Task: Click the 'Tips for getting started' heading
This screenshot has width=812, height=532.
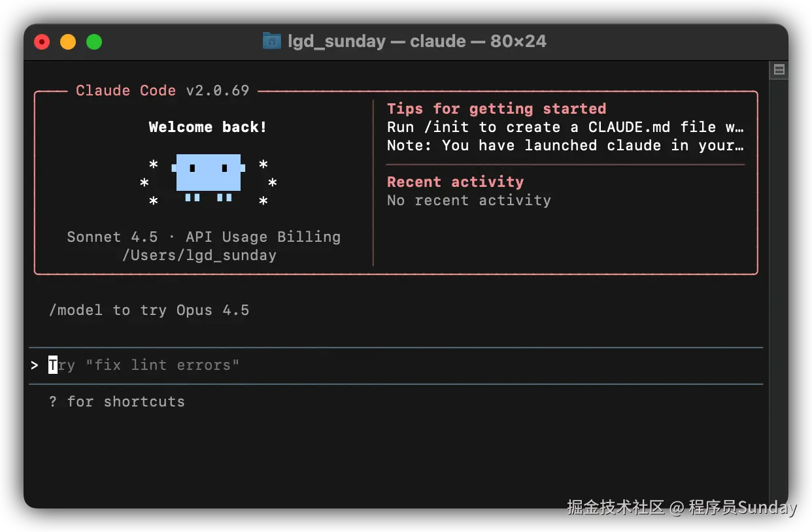Action: click(x=496, y=108)
